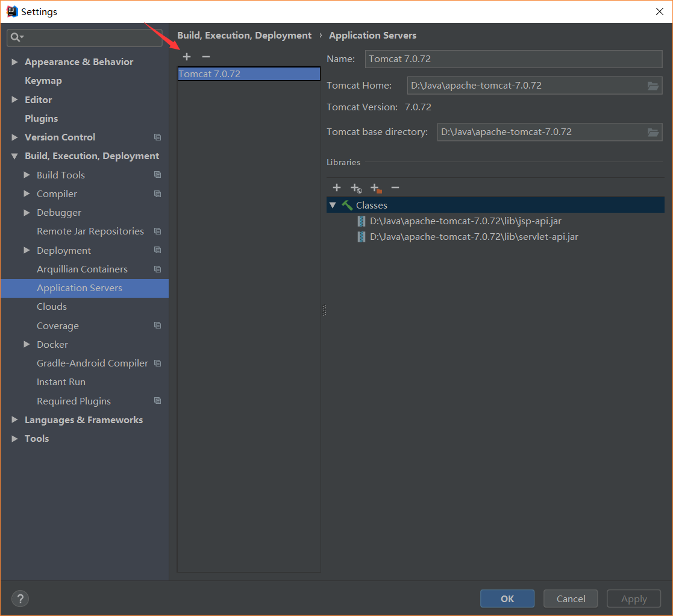Click the jar icon of servlet-api.jar
Screen dimensions: 673x616
362,237
